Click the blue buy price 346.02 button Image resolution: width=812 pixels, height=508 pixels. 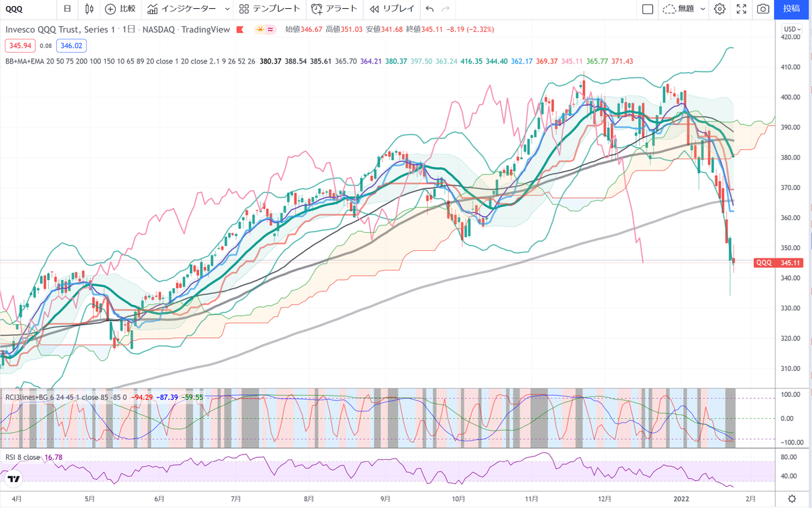coord(70,46)
